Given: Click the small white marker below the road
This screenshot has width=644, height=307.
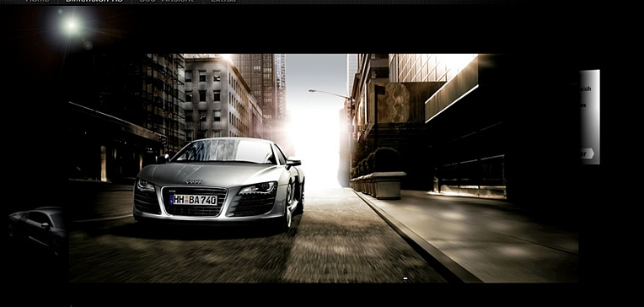Looking at the screenshot, I should click(x=405, y=278).
